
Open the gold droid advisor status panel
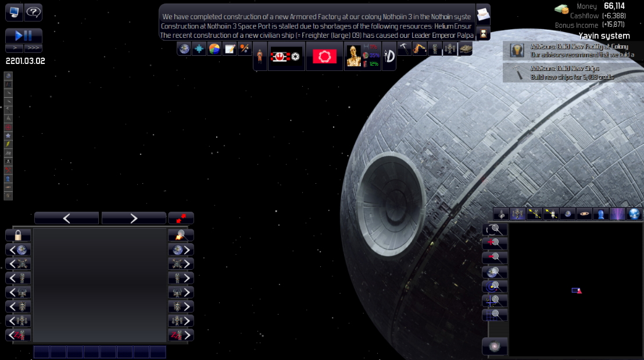pos(362,56)
